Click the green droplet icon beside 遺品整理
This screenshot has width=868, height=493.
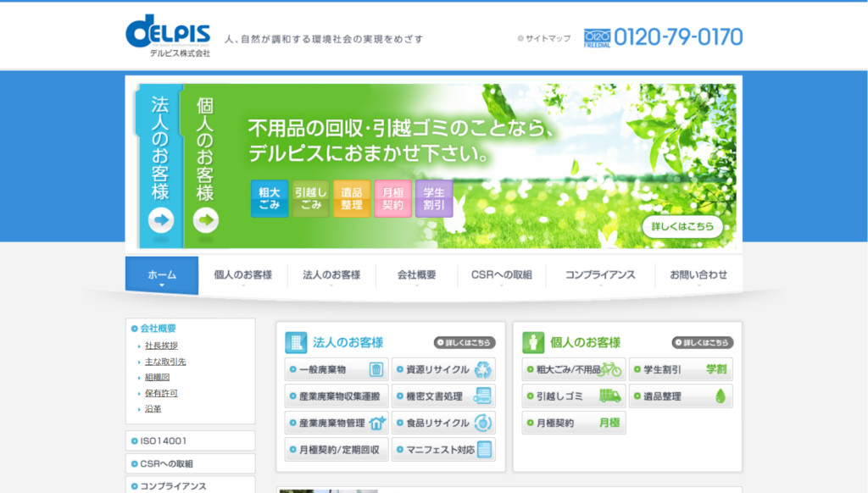[720, 396]
